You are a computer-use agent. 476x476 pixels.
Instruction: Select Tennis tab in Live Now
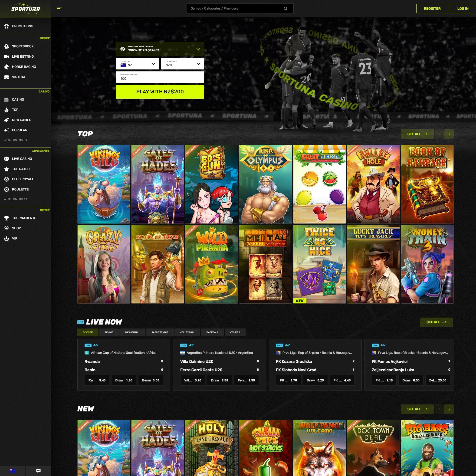tap(109, 332)
